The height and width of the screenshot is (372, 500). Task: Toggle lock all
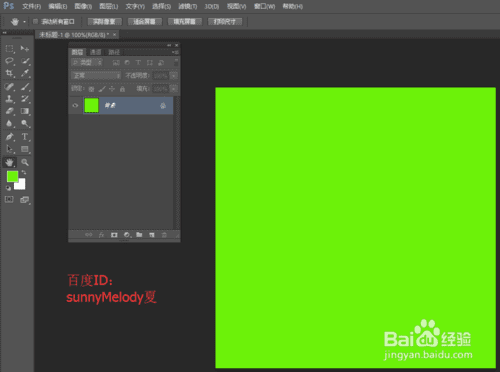(x=122, y=89)
